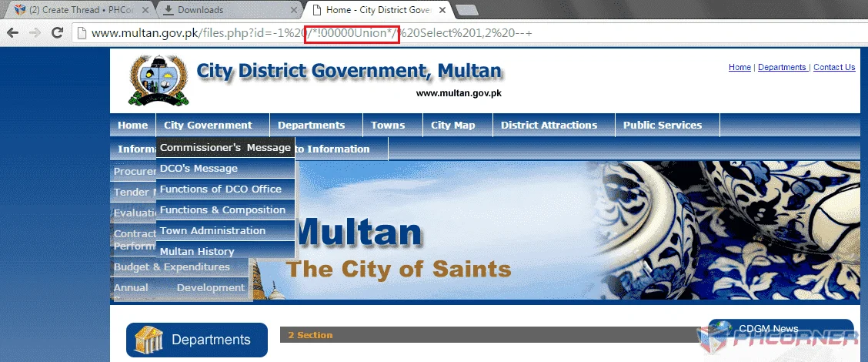This screenshot has height=362, width=868.
Task: Select Town Administration entry
Action: click(x=225, y=230)
